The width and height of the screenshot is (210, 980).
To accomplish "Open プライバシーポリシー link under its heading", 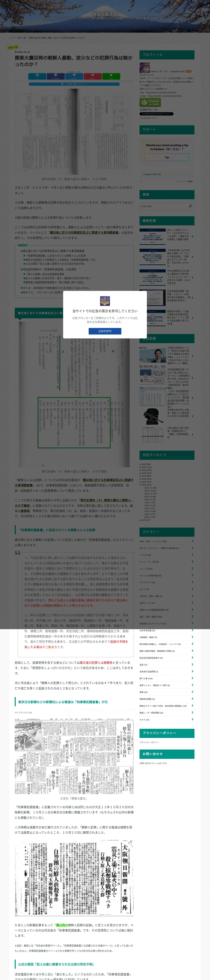I will [149, 742].
